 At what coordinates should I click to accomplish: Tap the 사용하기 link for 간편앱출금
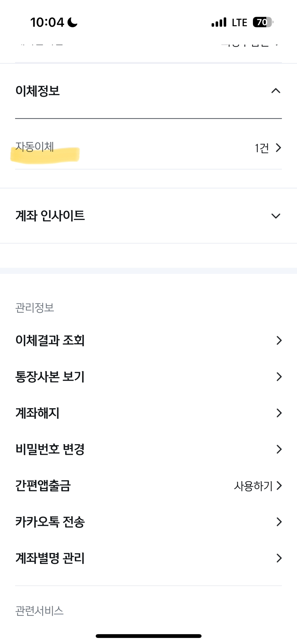tap(253, 486)
